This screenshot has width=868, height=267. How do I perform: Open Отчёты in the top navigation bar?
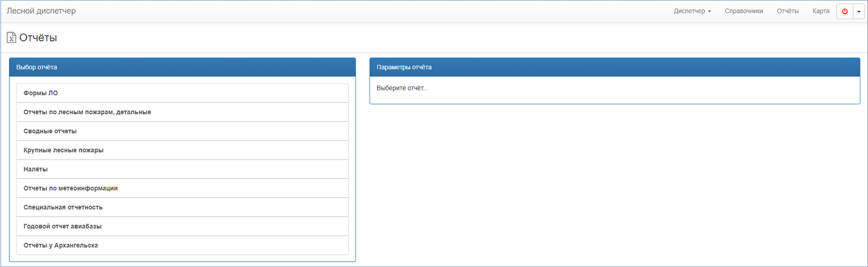(787, 11)
